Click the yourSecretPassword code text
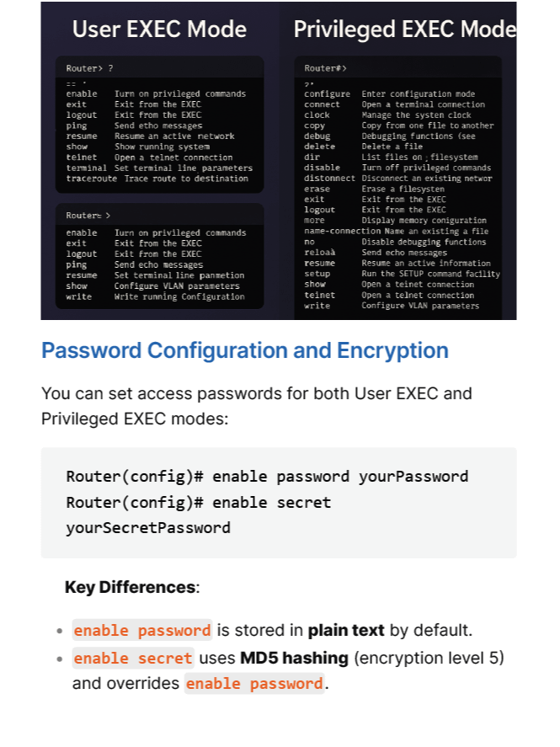Viewport: 560px width, 747px height. coord(148,528)
